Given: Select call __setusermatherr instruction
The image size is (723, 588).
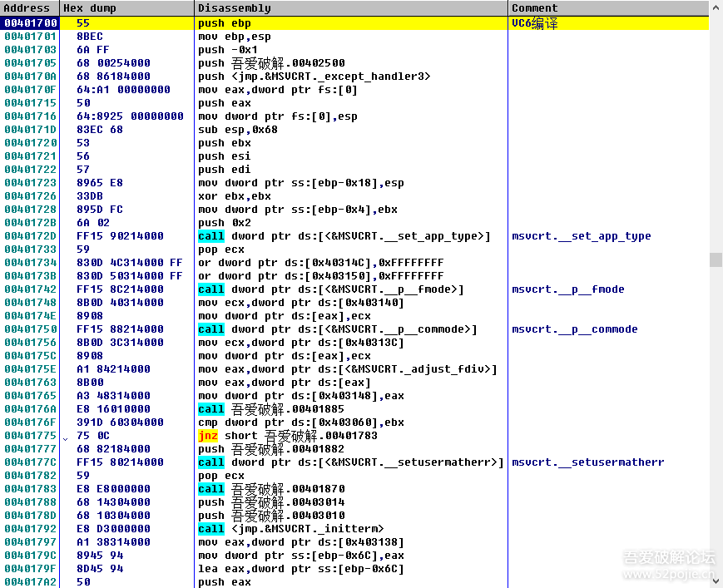Looking at the screenshot, I should tap(351, 462).
